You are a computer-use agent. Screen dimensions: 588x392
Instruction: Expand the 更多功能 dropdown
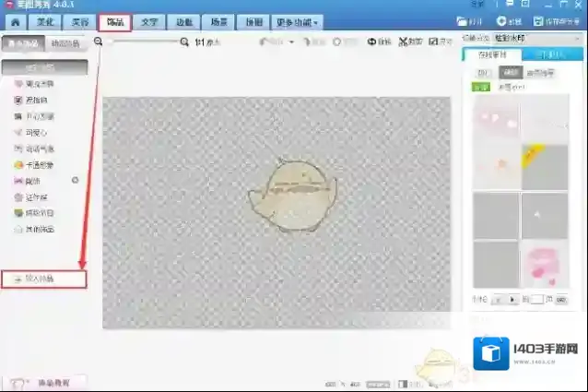(x=297, y=22)
